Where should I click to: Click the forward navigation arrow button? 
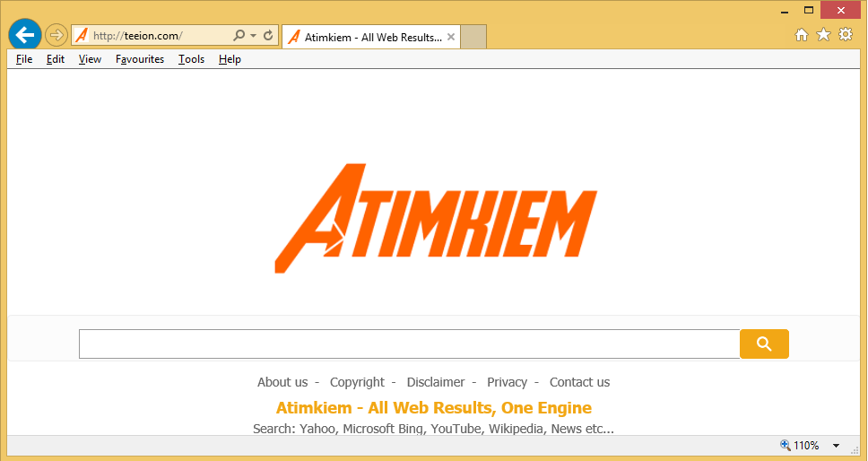(x=56, y=35)
